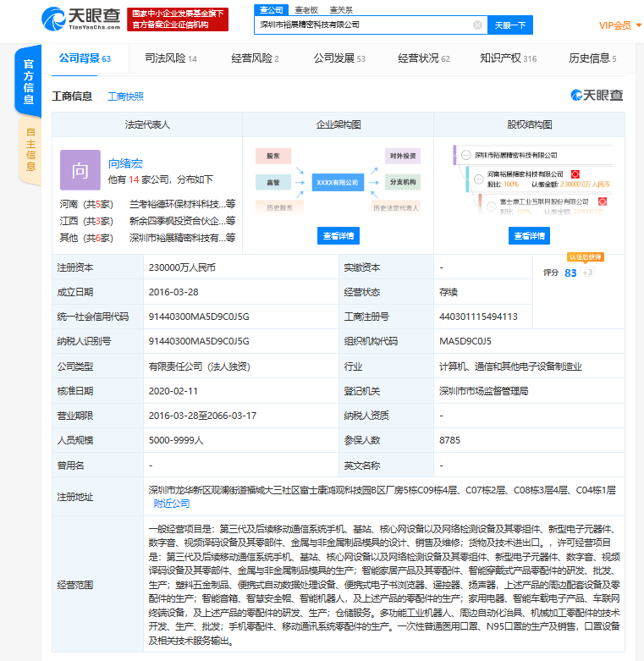
Task: Click the 天眼一下 search button
Action: coord(510,25)
